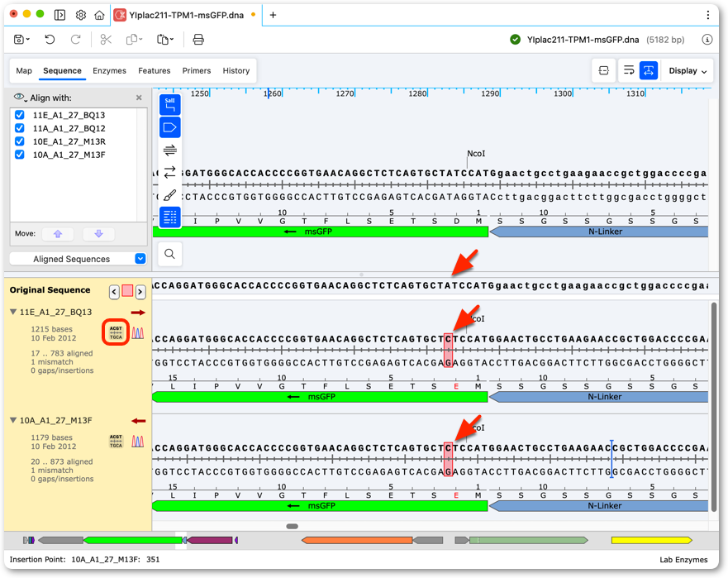Uncheck the 11E_A1_27_BQ13 alignment checkbox

point(20,115)
